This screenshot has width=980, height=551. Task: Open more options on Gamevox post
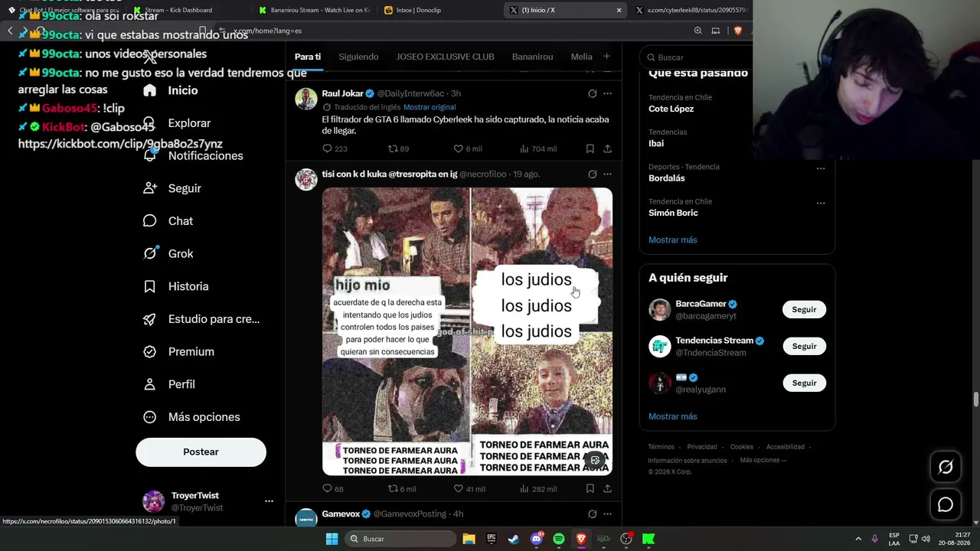[607, 514]
